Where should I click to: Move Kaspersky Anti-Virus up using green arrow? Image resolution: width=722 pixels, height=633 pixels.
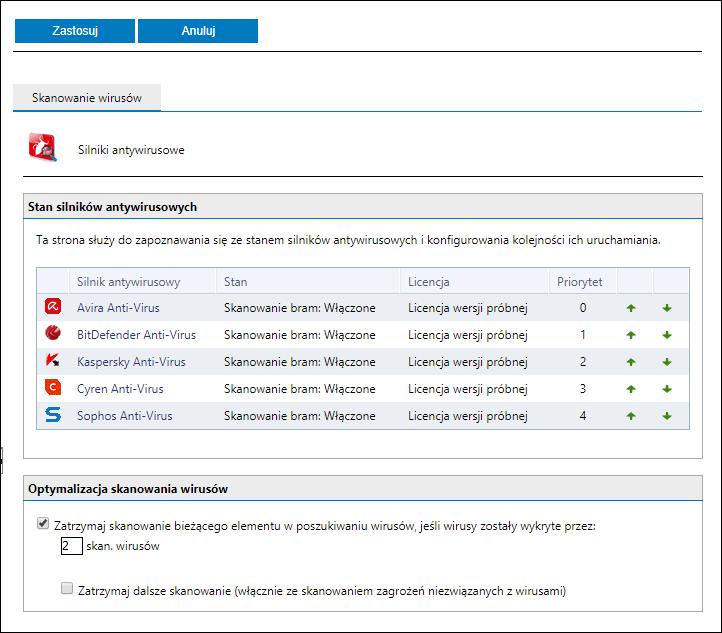point(631,362)
